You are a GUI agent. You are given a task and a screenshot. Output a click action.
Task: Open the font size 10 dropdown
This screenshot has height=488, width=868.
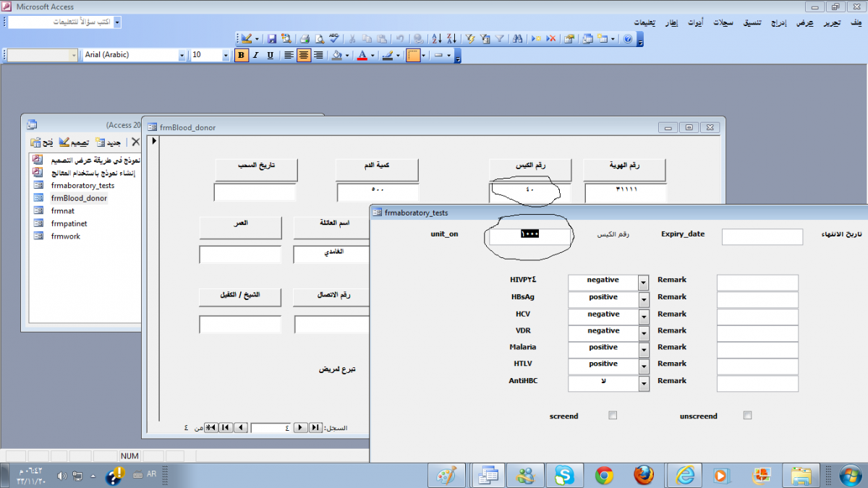pos(226,55)
